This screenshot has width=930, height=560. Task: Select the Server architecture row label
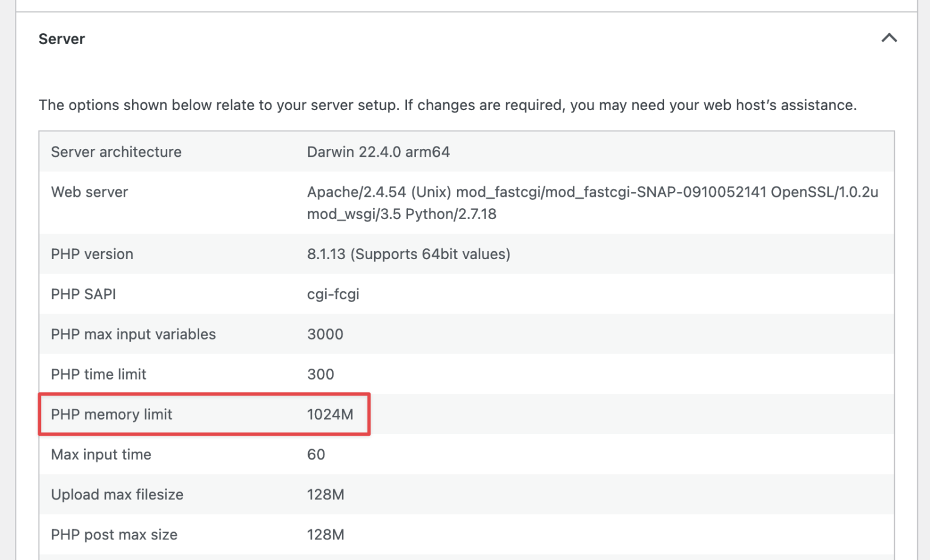tap(116, 152)
